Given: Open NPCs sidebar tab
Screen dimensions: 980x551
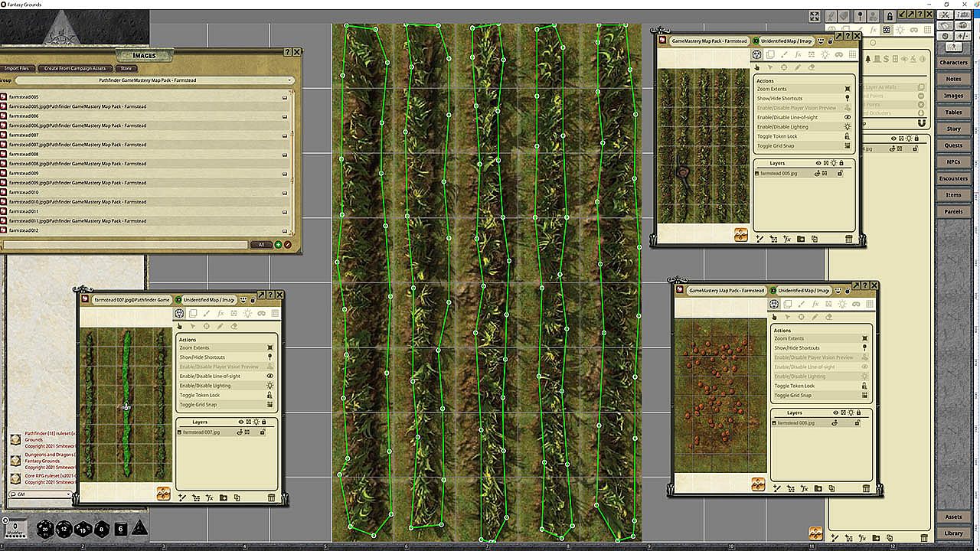Looking at the screenshot, I should (x=953, y=162).
